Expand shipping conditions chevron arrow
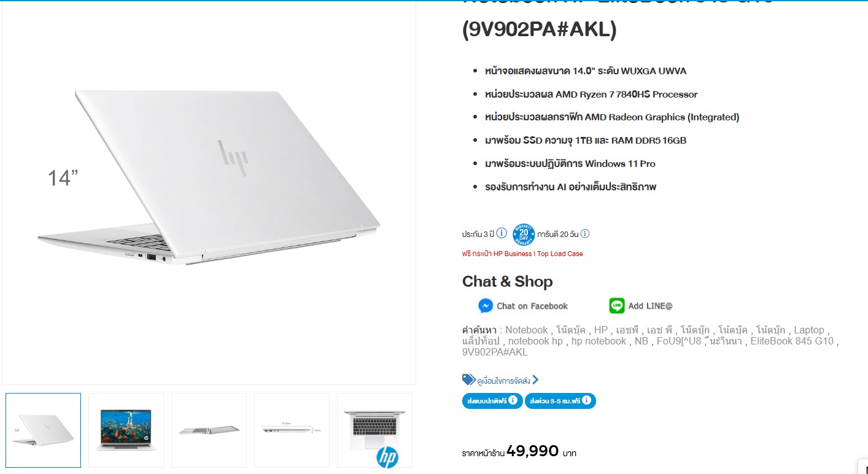Screen dimensions: 868x474 click(x=535, y=380)
